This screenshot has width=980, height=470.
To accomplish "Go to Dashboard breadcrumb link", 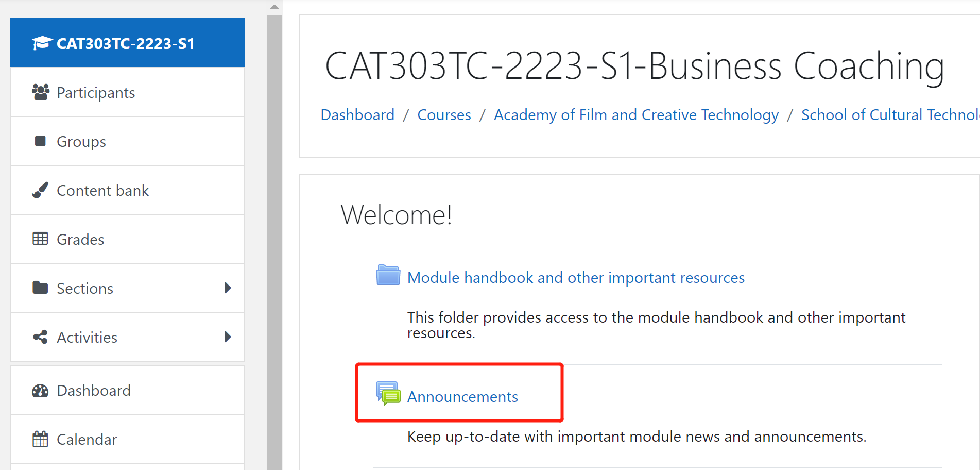I will click(357, 115).
